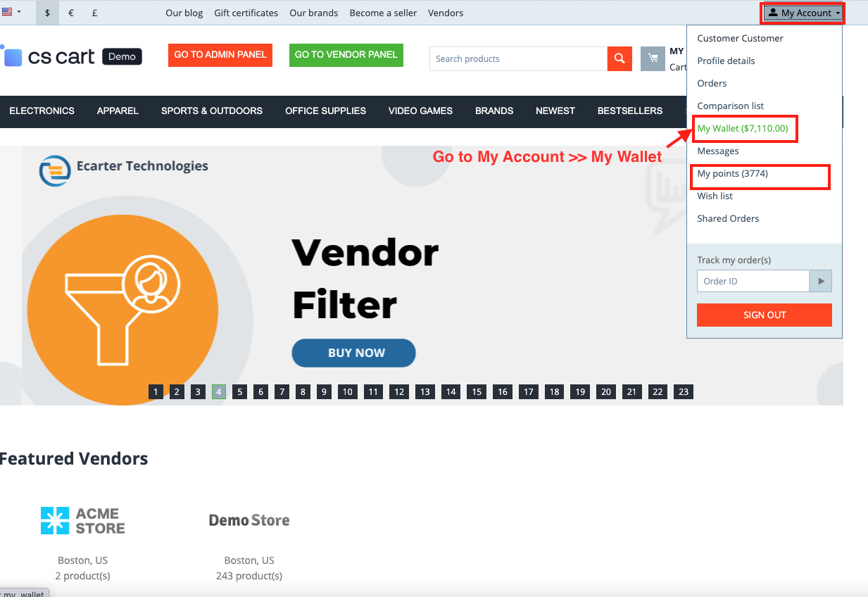Switch currency to euro
868x597 pixels.
pos(70,13)
